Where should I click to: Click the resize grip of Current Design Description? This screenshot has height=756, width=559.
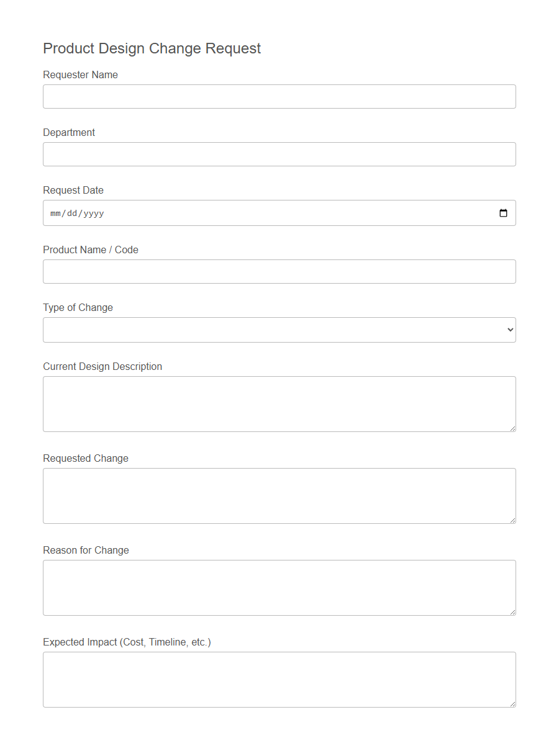[x=513, y=429]
